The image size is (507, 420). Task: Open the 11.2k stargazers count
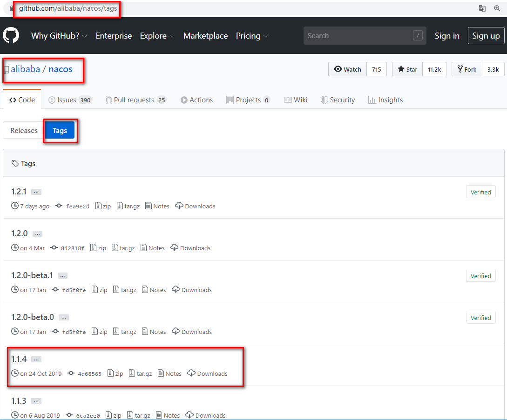(x=434, y=69)
